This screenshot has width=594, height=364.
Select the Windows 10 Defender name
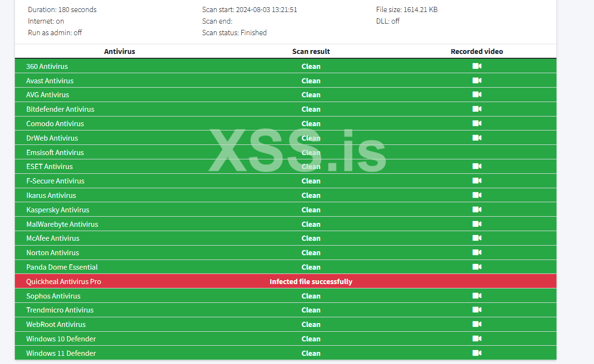(61, 339)
